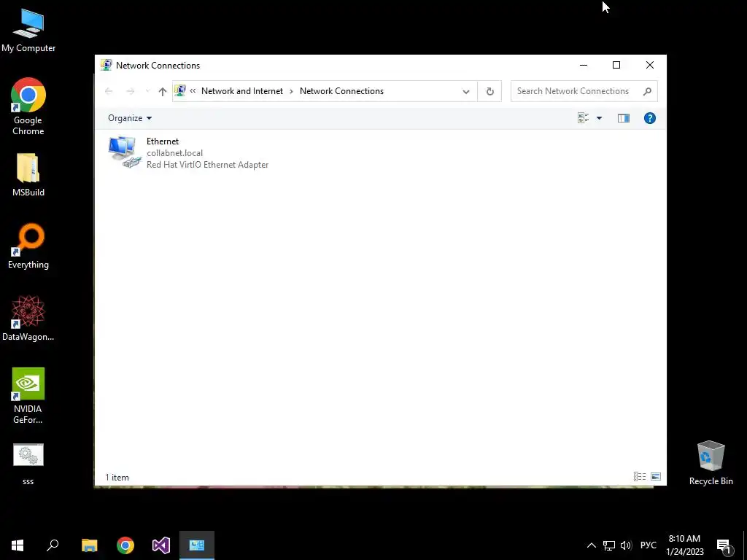This screenshot has width=747, height=560.
Task: Open the Organize menu
Action: tap(130, 118)
